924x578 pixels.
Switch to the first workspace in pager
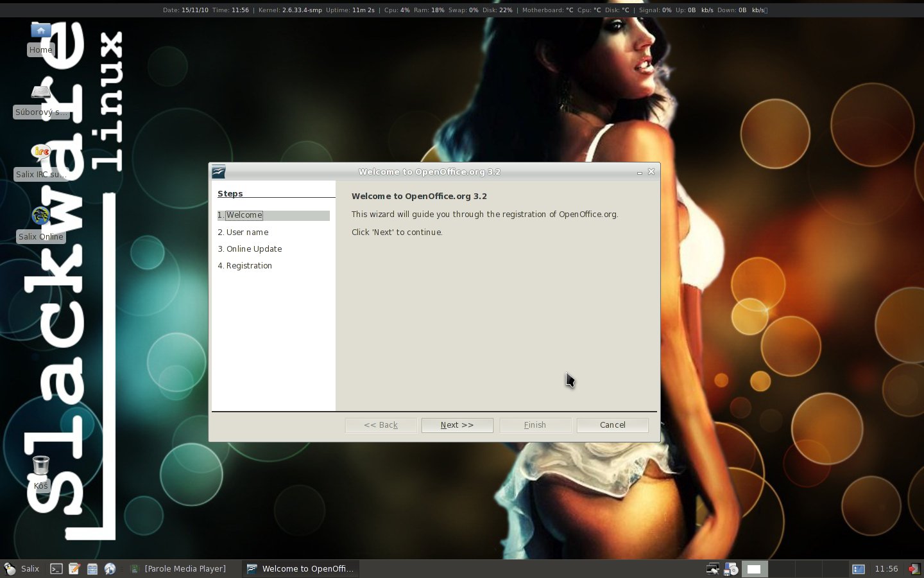[755, 568]
